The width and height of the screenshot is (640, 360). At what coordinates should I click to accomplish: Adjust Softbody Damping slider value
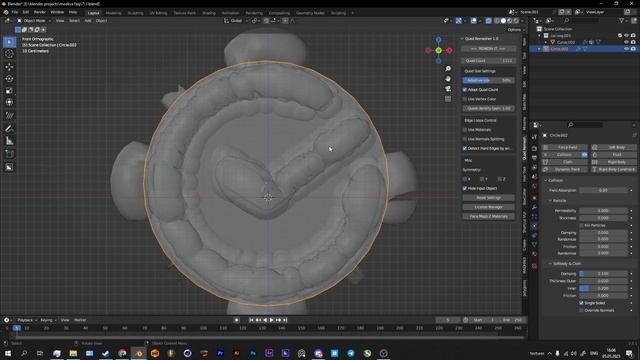[x=603, y=273]
